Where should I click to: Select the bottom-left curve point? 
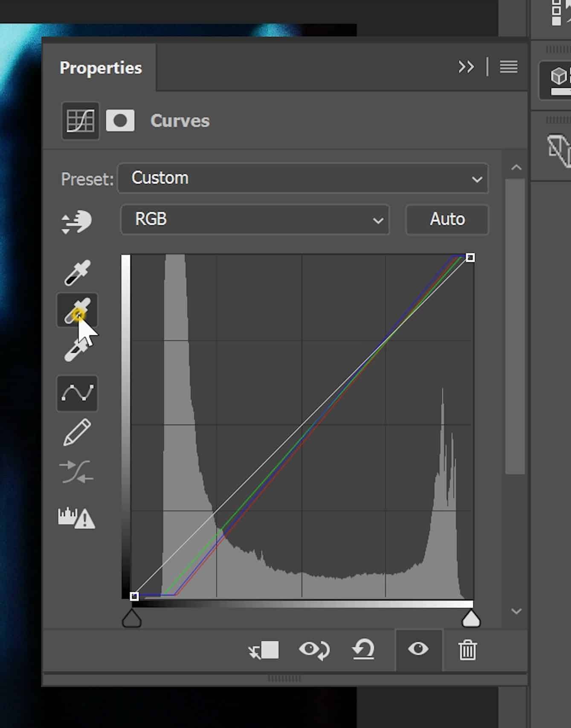click(134, 596)
